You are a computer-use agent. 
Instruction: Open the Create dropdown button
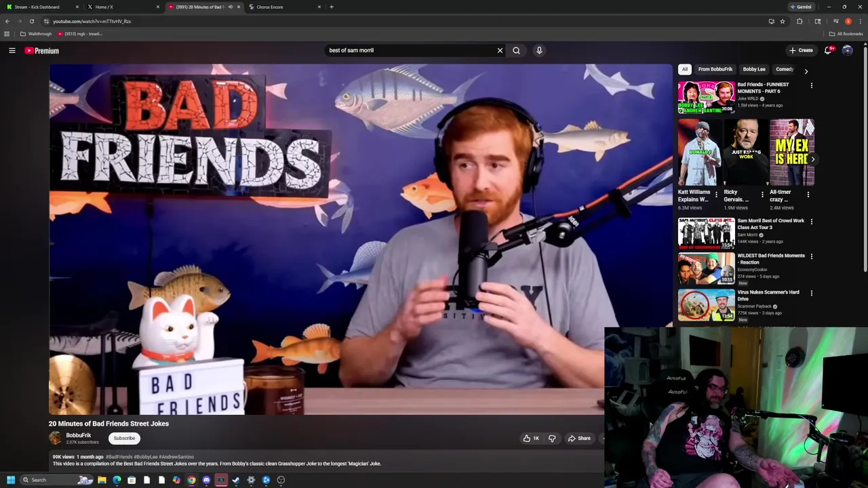[x=801, y=50]
